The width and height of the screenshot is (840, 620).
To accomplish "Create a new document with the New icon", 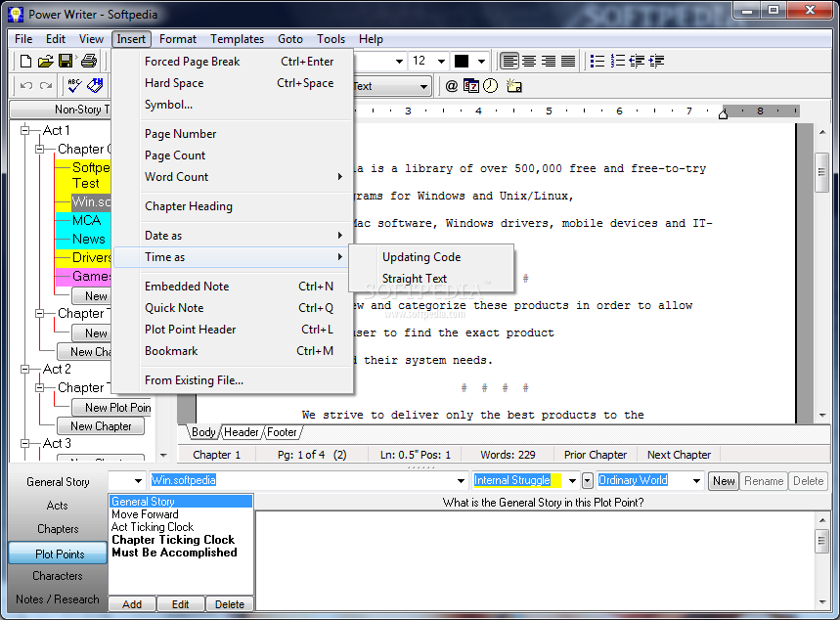I will click(25, 61).
